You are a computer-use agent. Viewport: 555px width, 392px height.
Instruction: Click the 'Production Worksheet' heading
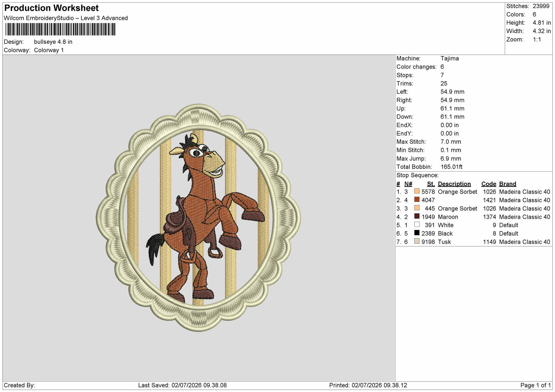coord(51,8)
